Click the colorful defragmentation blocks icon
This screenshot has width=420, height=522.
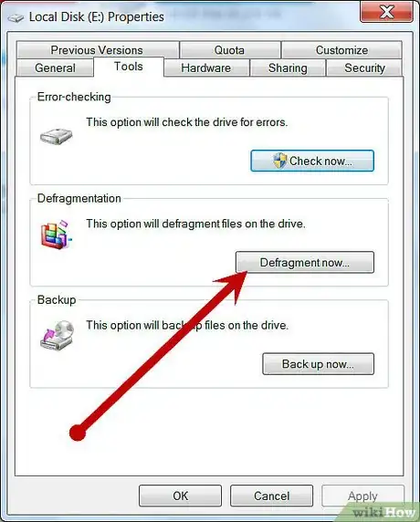pos(57,235)
